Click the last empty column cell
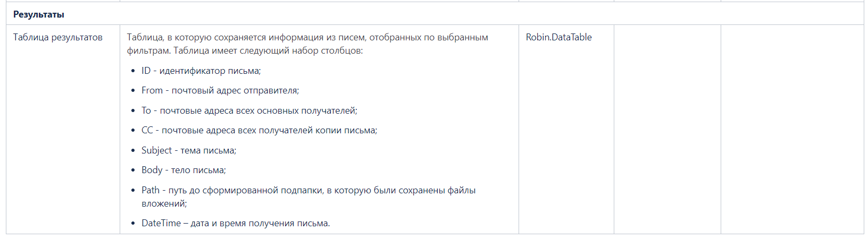868x239 pixels. pyautogui.click(x=792, y=129)
